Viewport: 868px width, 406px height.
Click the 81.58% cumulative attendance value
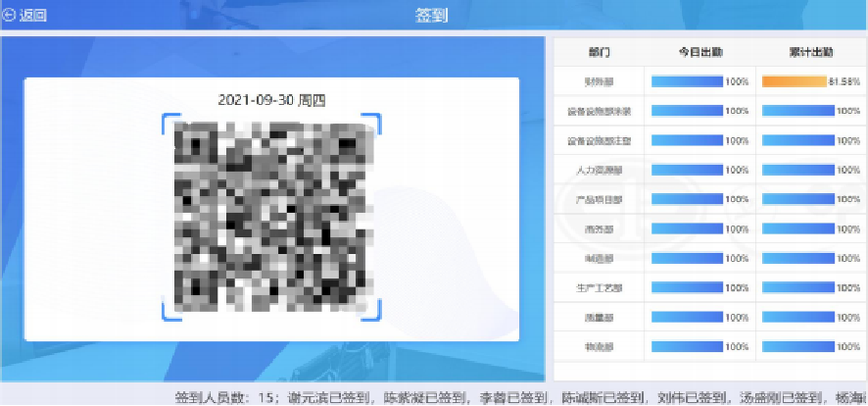(844, 81)
